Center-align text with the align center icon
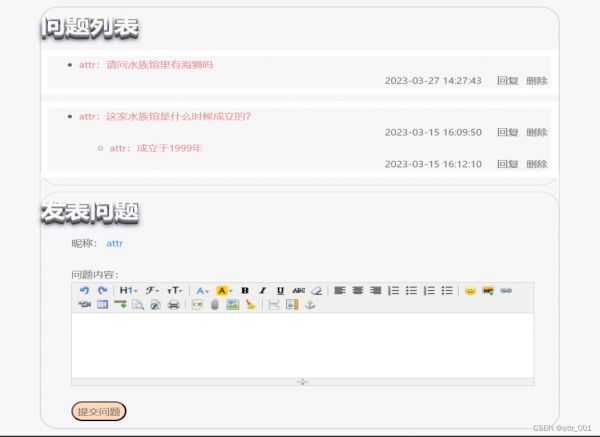Screen dimensions: 600x437 click(358, 291)
